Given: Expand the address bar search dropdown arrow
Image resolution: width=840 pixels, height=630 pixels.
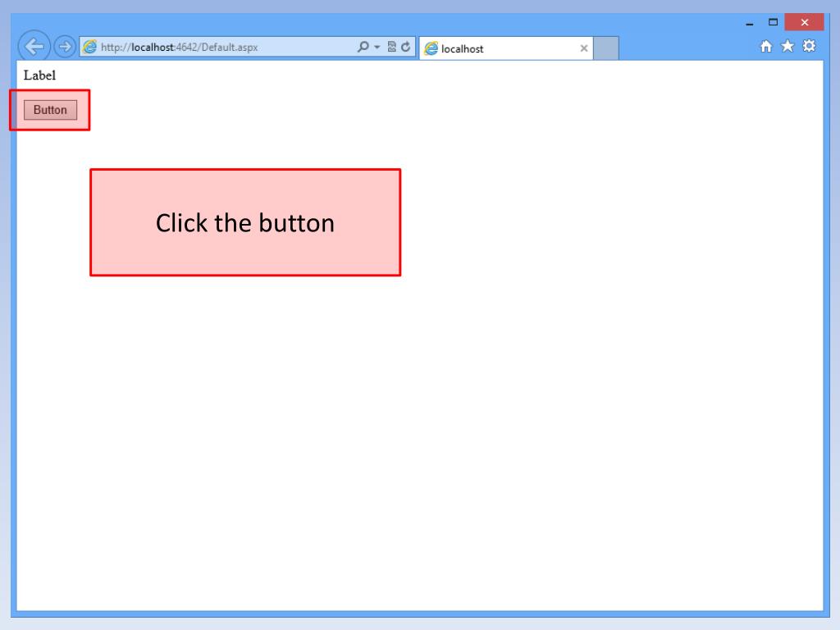Looking at the screenshot, I should tap(377, 47).
